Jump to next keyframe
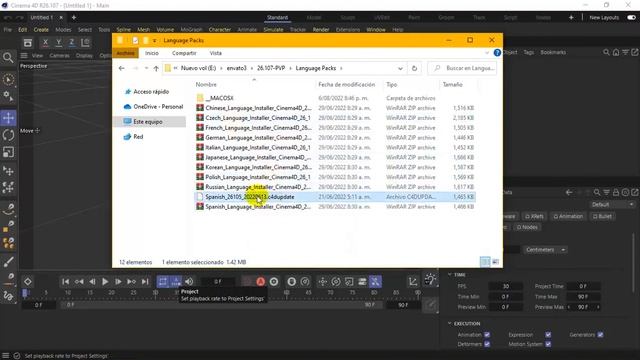The image size is (640, 360). [131, 282]
